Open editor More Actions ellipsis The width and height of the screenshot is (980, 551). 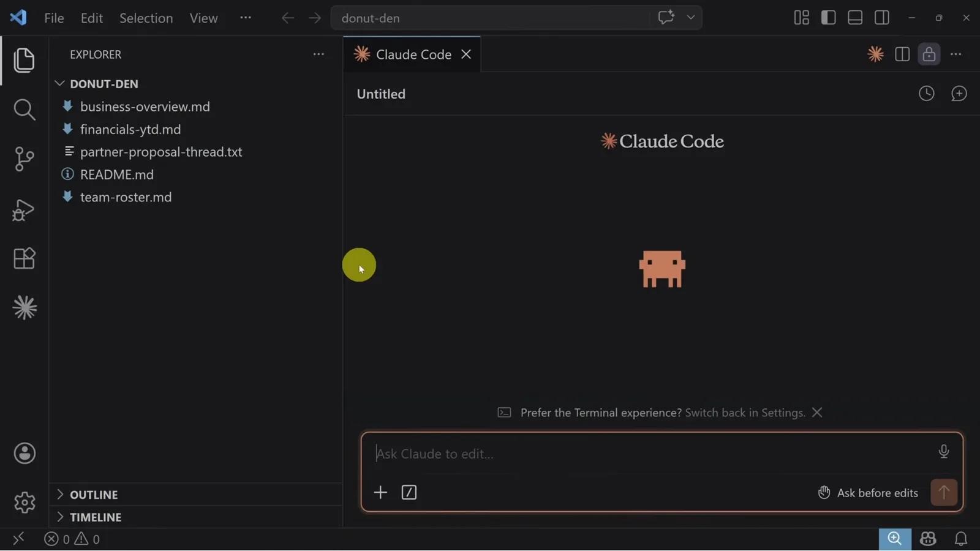(956, 54)
